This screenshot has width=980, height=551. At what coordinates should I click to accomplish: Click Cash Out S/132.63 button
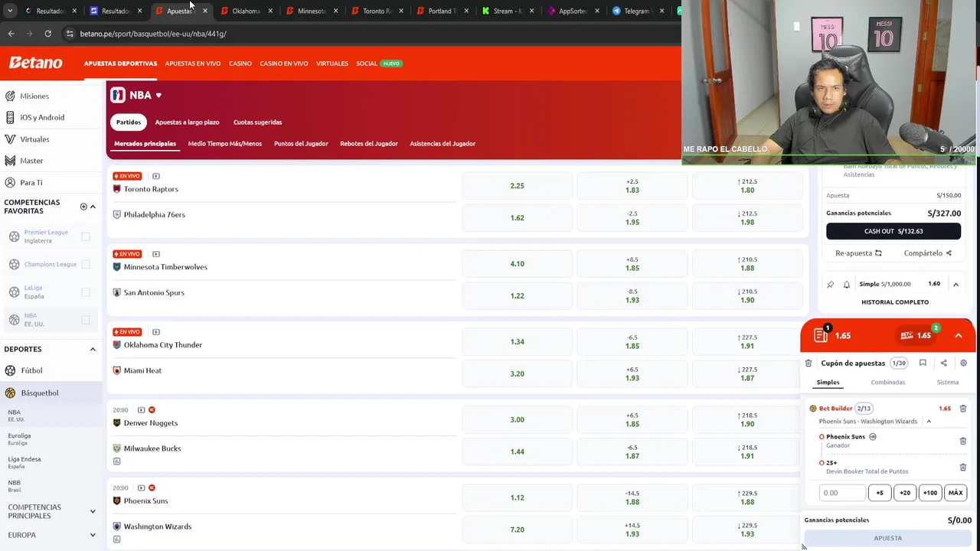click(893, 231)
